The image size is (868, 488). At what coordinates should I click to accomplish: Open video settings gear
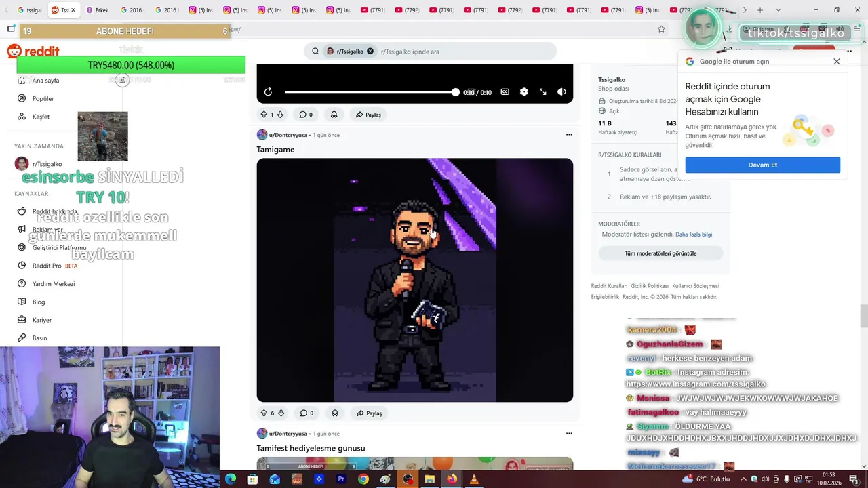coord(524,92)
